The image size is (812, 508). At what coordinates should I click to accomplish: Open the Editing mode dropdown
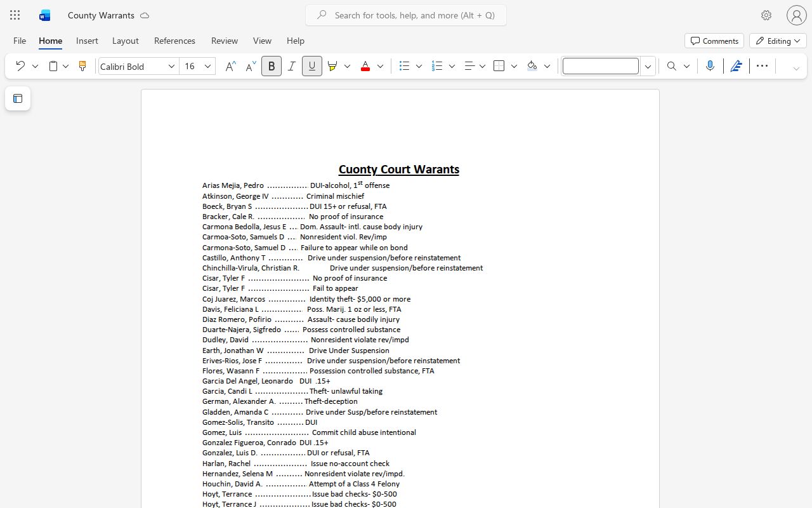pyautogui.click(x=778, y=41)
